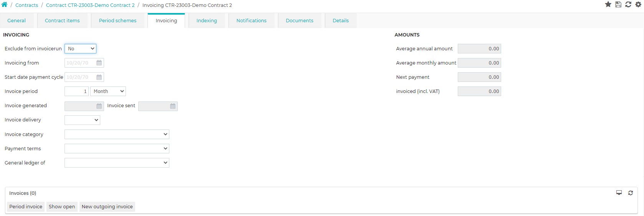Viewport: 644px width, 216px height.
Task: Open the Documents tab
Action: point(300,21)
